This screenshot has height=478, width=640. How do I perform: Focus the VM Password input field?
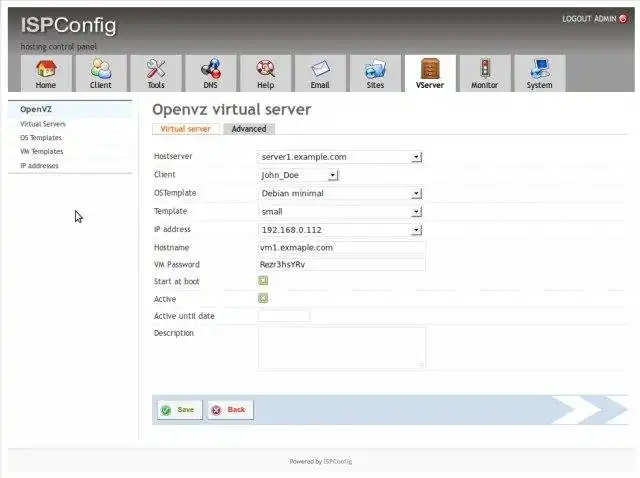point(342,265)
